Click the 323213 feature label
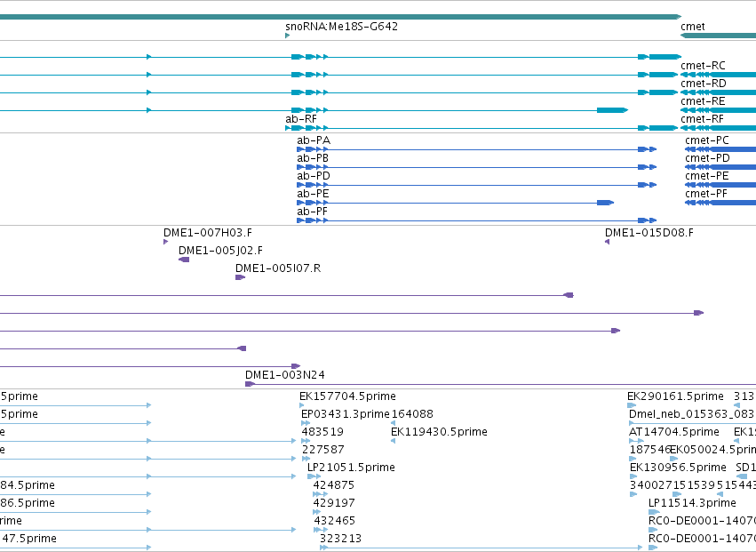The width and height of the screenshot is (756, 552). point(340,539)
